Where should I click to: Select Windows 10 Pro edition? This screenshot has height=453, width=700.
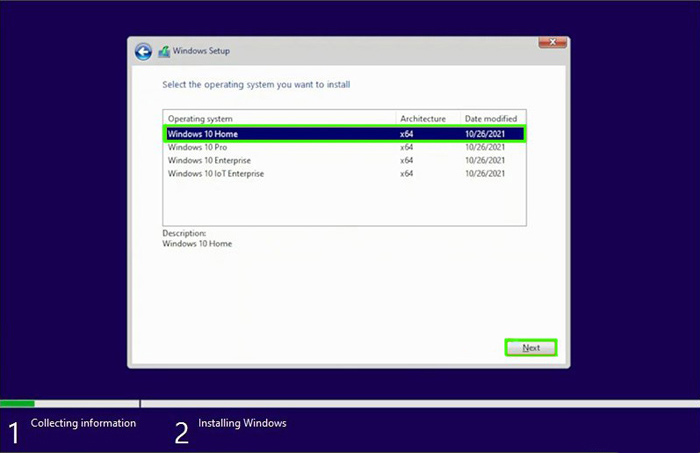344,147
